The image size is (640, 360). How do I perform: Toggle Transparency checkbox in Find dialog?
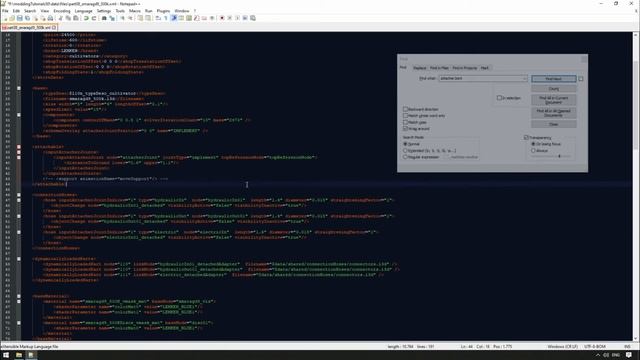click(526, 138)
